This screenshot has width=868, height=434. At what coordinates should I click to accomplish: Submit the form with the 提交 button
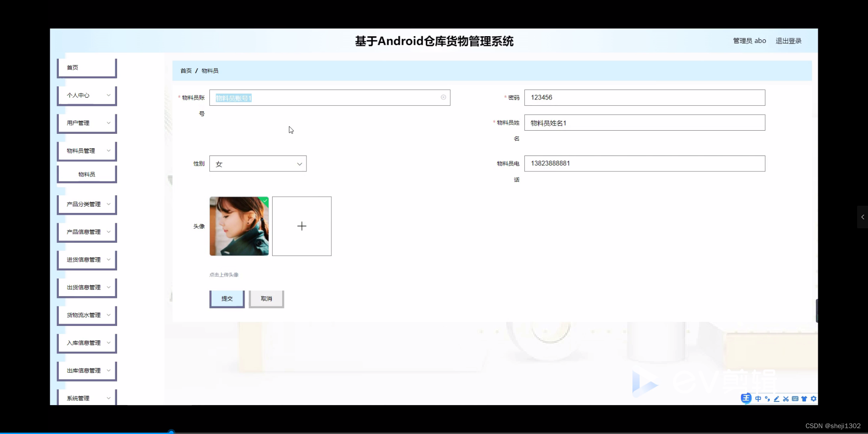pos(226,299)
